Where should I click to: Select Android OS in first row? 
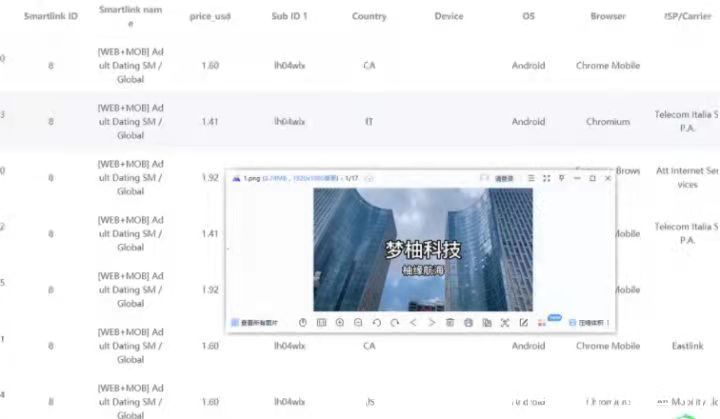pyautogui.click(x=529, y=65)
